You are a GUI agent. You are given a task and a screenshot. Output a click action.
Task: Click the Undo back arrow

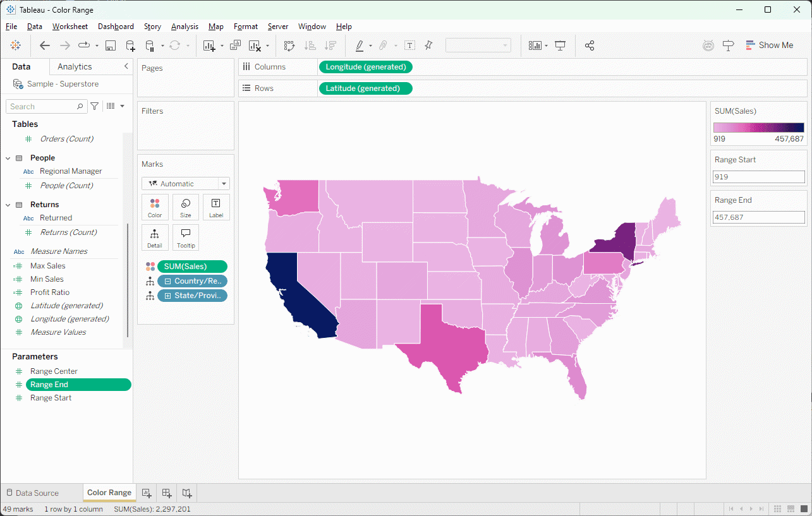pyautogui.click(x=45, y=45)
